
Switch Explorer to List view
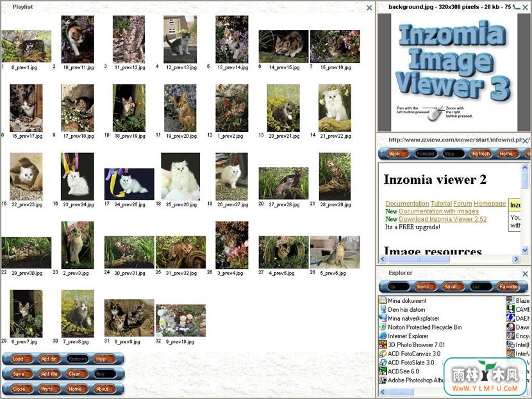click(x=481, y=286)
